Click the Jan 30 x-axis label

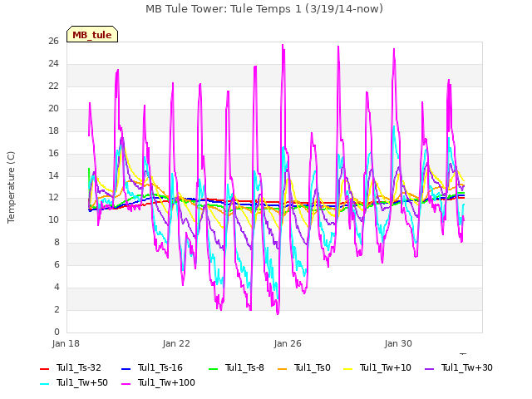[398, 343]
